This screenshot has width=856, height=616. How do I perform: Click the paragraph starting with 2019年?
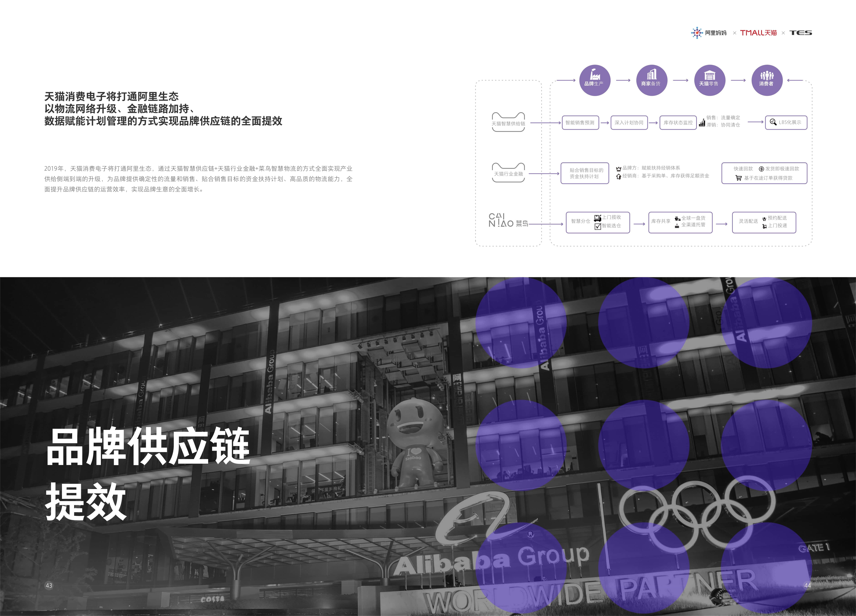198,179
